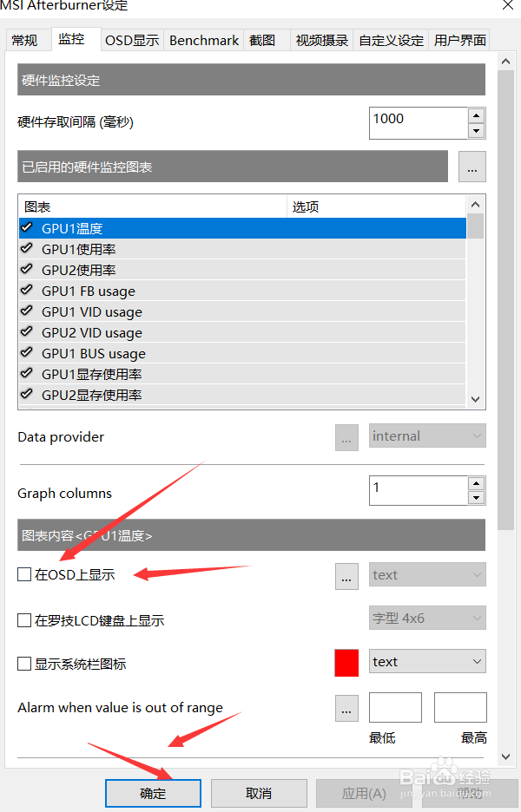Toggle the GPU1使用率 graph checkmark
This screenshot has width=521, height=812.
(27, 249)
